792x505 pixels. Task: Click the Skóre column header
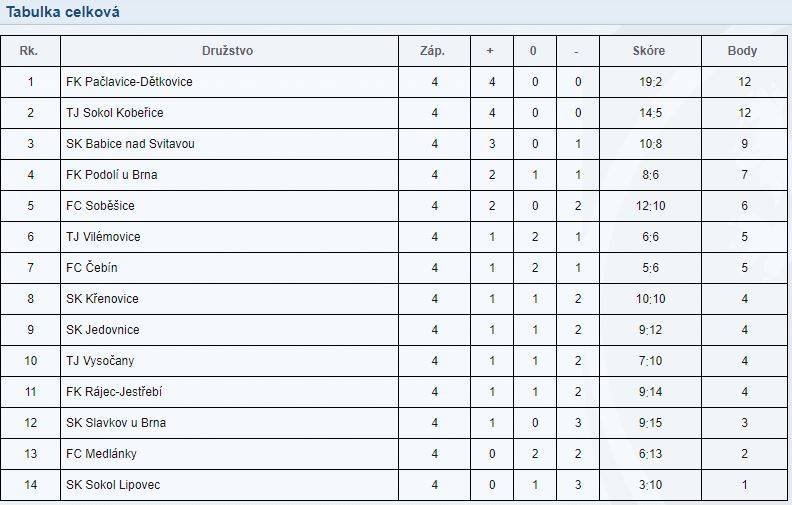pos(649,50)
